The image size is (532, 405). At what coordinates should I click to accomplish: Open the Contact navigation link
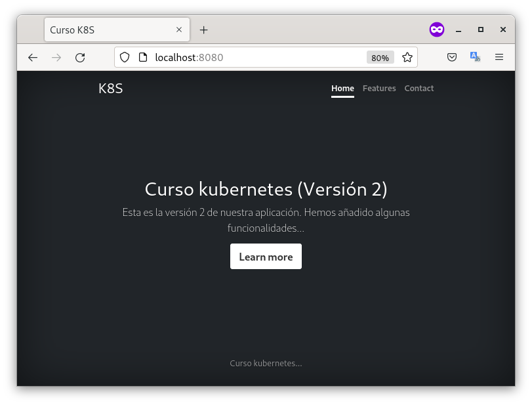coord(419,89)
